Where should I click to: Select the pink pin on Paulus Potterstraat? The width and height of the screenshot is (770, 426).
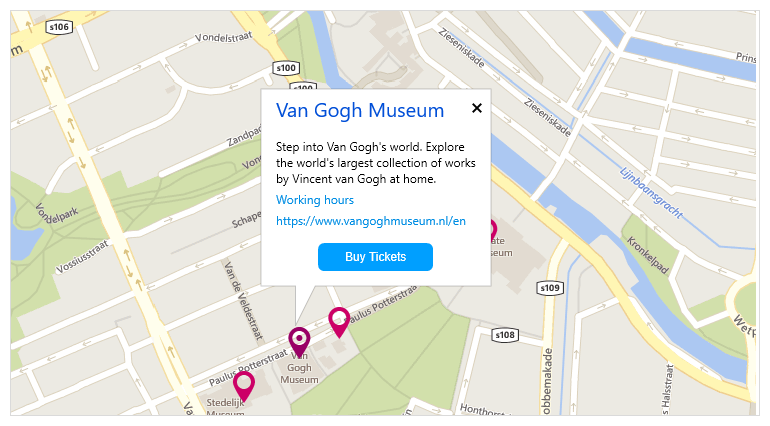pyautogui.click(x=339, y=322)
